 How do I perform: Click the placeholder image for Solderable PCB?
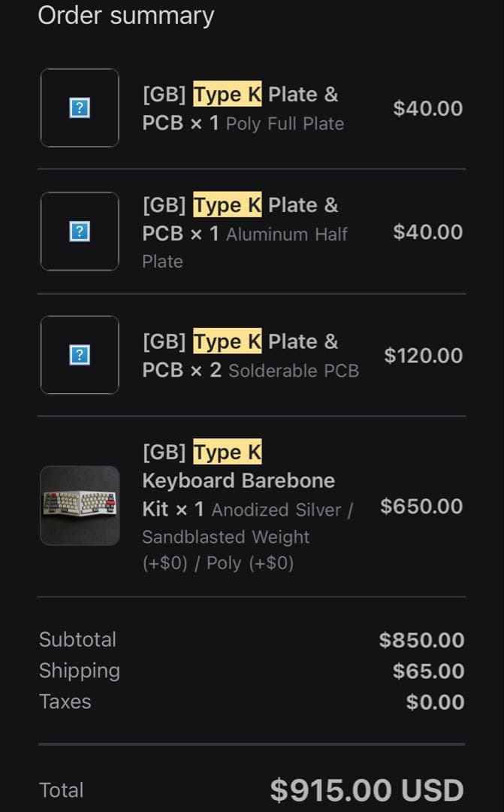pyautogui.click(x=80, y=355)
